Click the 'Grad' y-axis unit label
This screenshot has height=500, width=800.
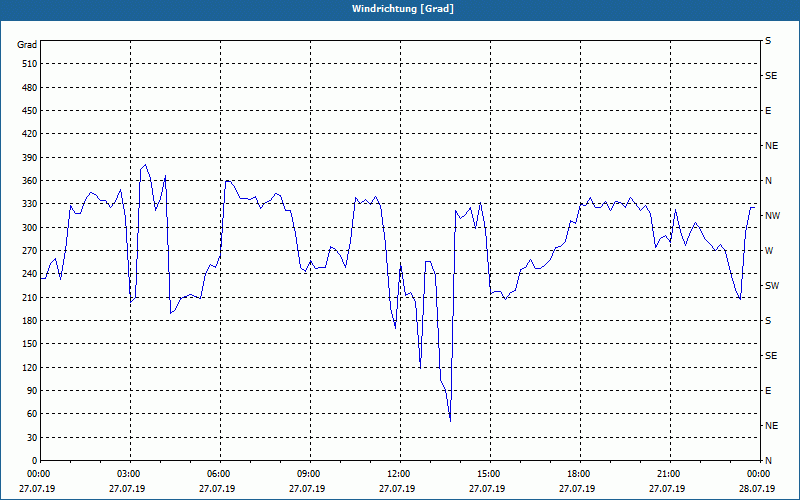pyautogui.click(x=27, y=45)
